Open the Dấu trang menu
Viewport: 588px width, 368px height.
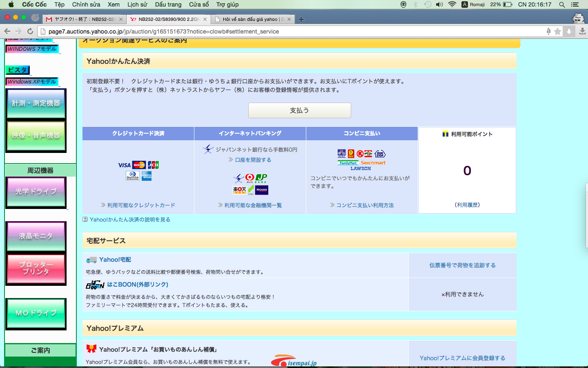[168, 4]
